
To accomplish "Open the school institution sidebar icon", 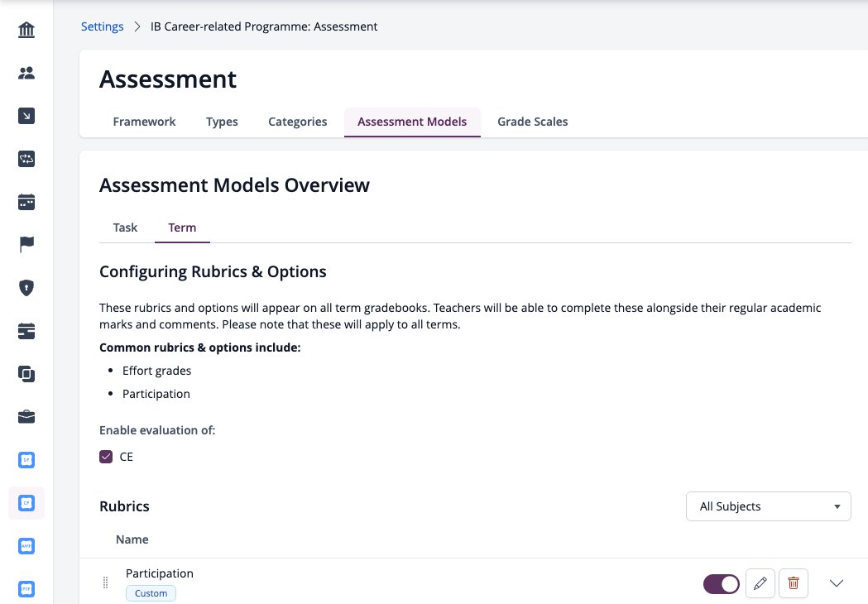I will (26, 29).
